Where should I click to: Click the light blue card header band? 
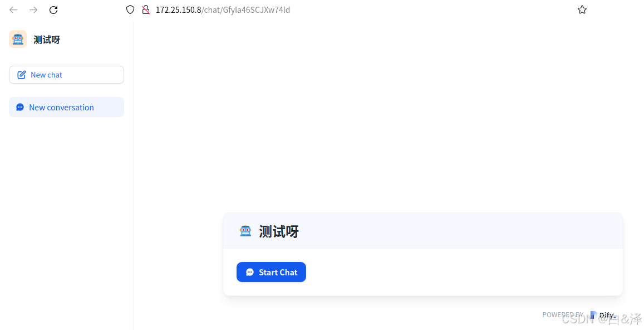[x=423, y=231]
